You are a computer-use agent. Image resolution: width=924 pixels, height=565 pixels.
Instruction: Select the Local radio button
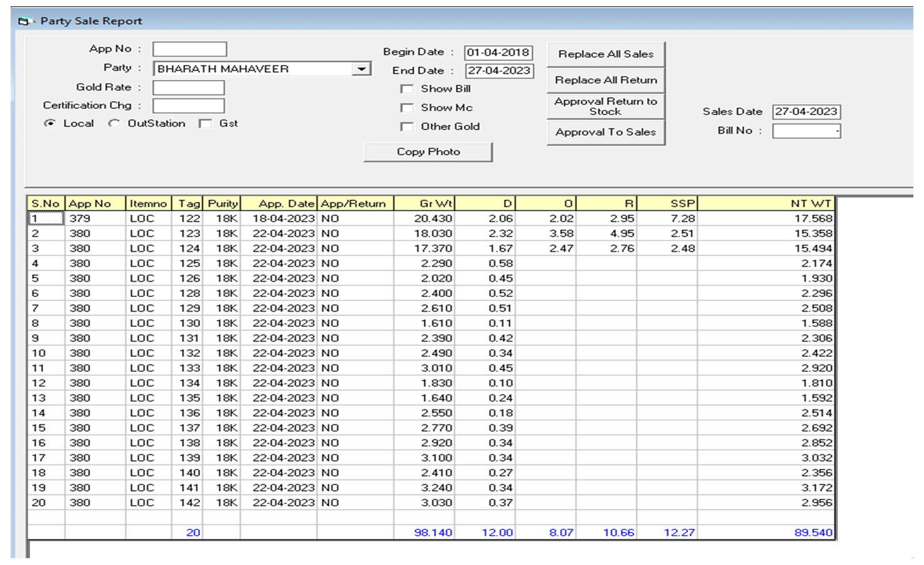pos(49,123)
